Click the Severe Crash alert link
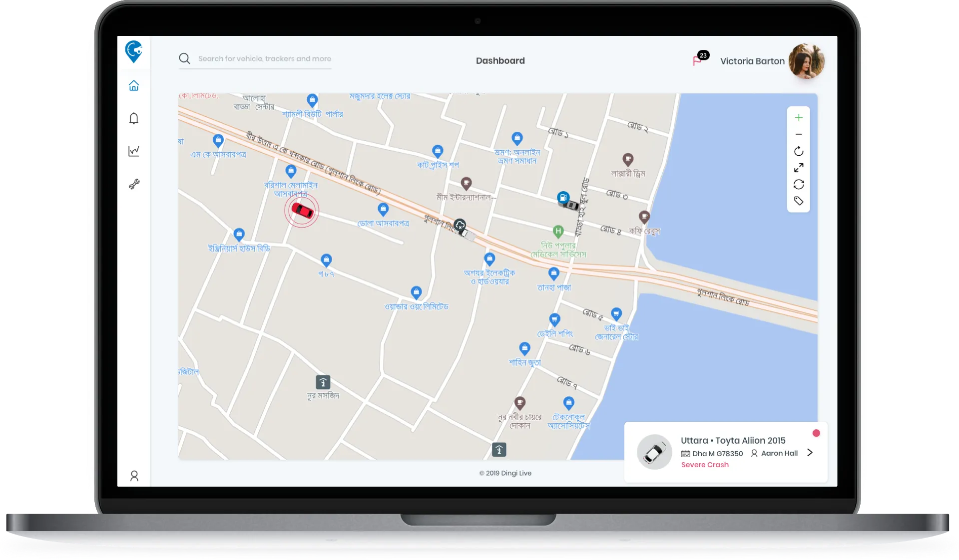 tap(705, 465)
